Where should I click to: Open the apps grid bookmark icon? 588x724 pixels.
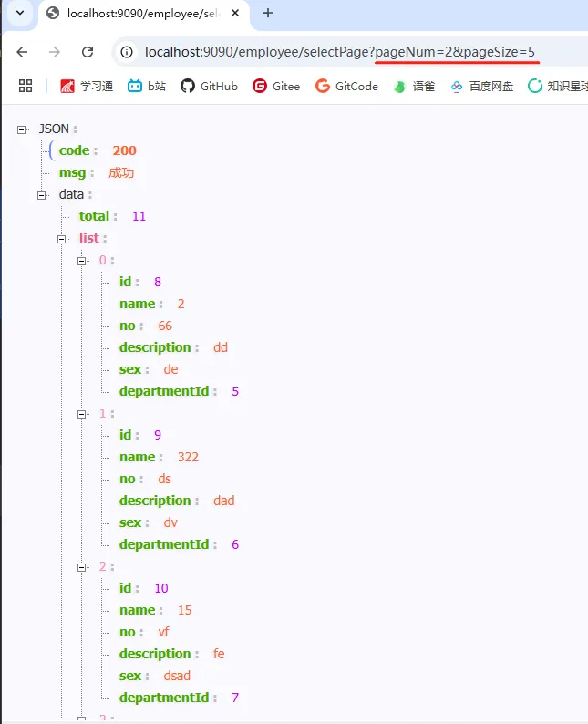pyautogui.click(x=26, y=86)
